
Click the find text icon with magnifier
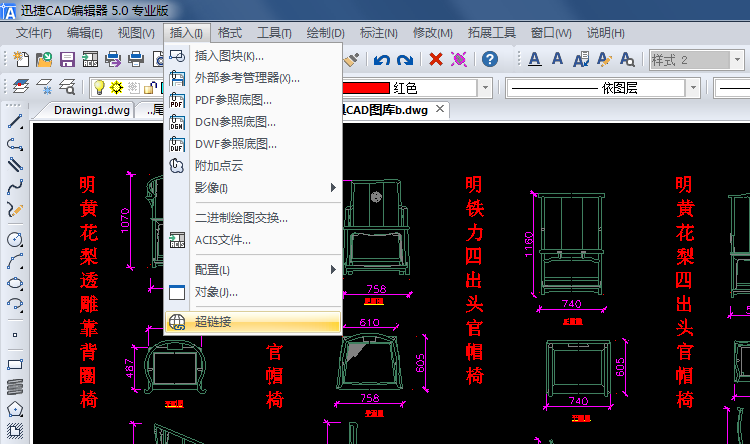(x=627, y=59)
